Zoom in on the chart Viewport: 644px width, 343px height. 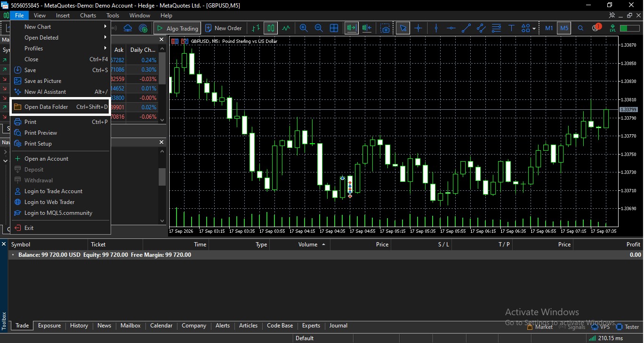(304, 28)
